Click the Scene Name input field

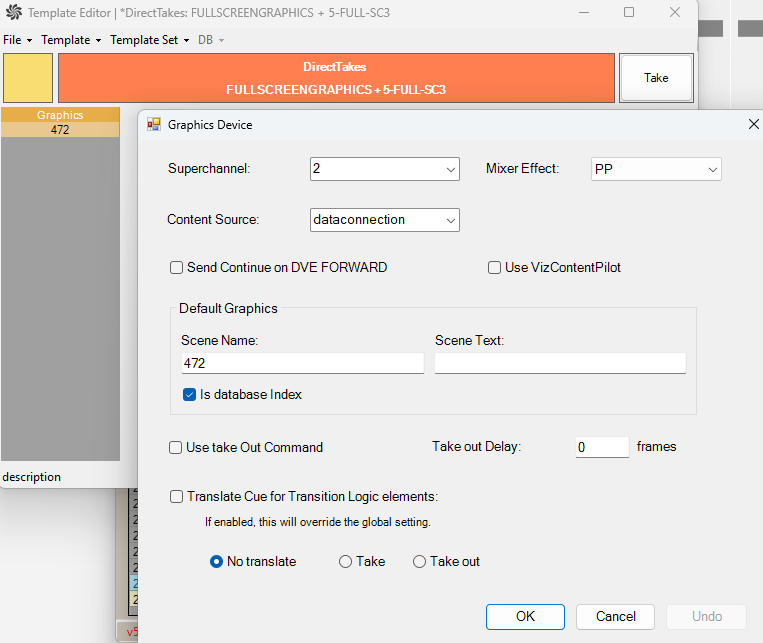303,363
